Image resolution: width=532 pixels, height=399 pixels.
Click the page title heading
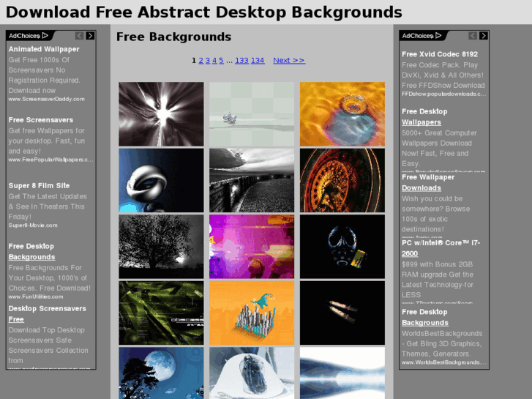tap(204, 12)
